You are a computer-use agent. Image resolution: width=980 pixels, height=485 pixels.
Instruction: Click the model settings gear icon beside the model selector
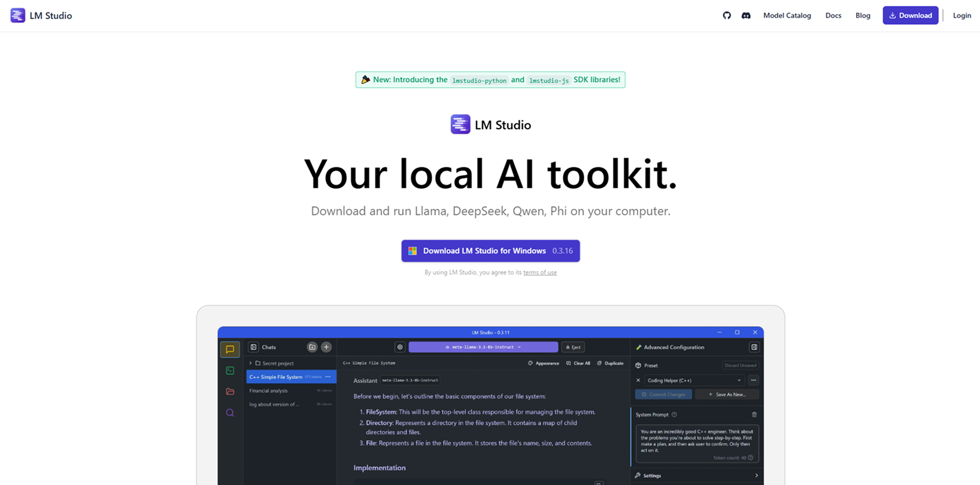400,347
